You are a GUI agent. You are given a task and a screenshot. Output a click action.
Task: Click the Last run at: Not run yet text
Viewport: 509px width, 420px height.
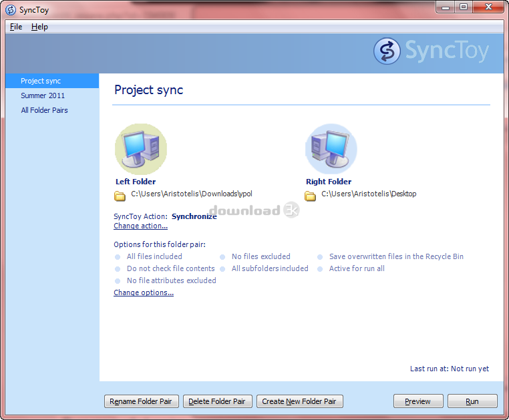pos(450,369)
